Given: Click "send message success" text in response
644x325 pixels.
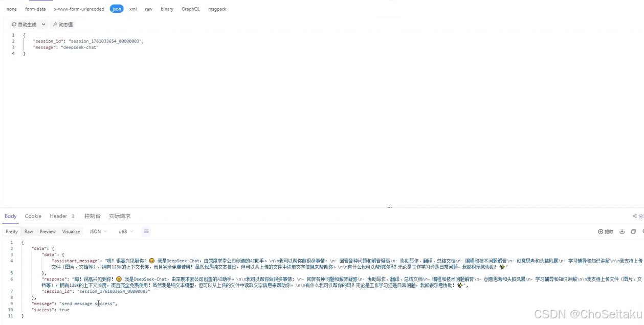Looking at the screenshot, I should pos(87,304).
